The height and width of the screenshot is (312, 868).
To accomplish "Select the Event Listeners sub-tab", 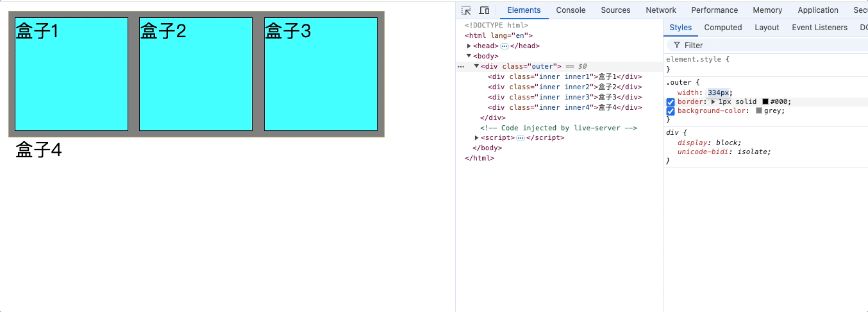I will click(x=819, y=28).
